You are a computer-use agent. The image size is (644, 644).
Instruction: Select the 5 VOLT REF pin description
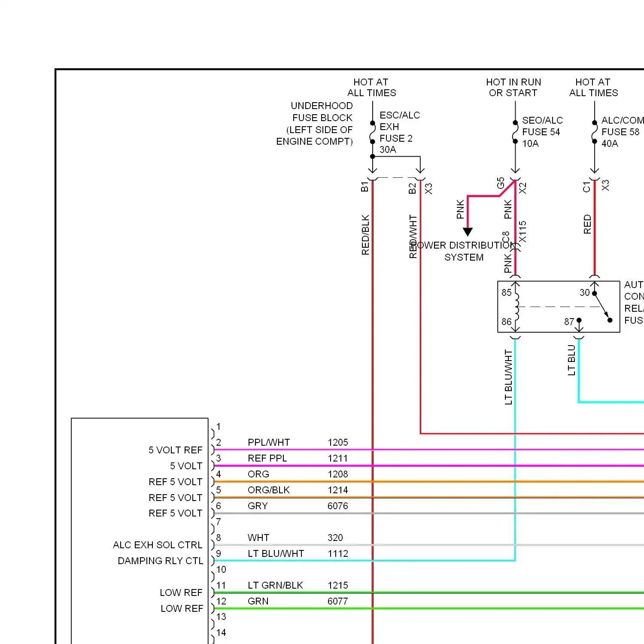pyautogui.click(x=176, y=450)
